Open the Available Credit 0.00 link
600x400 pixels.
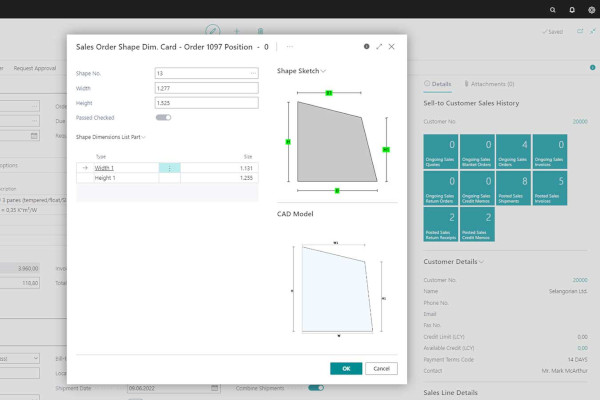pyautogui.click(x=582, y=348)
